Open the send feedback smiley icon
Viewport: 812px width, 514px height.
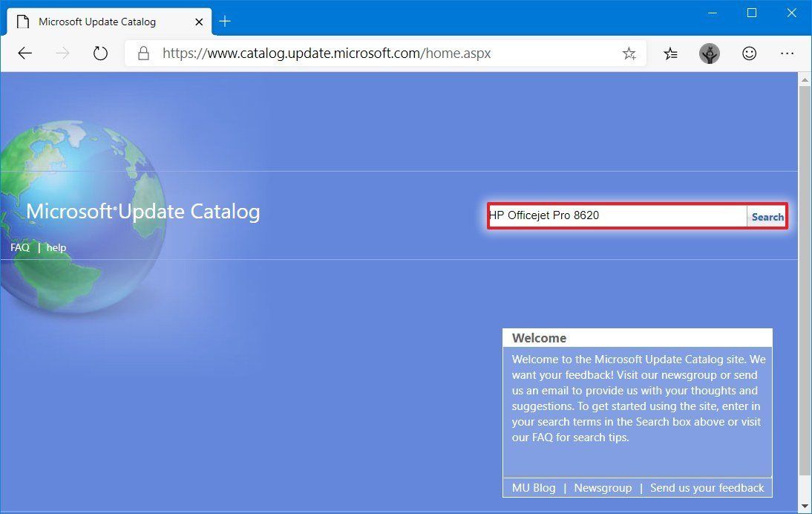[x=749, y=53]
